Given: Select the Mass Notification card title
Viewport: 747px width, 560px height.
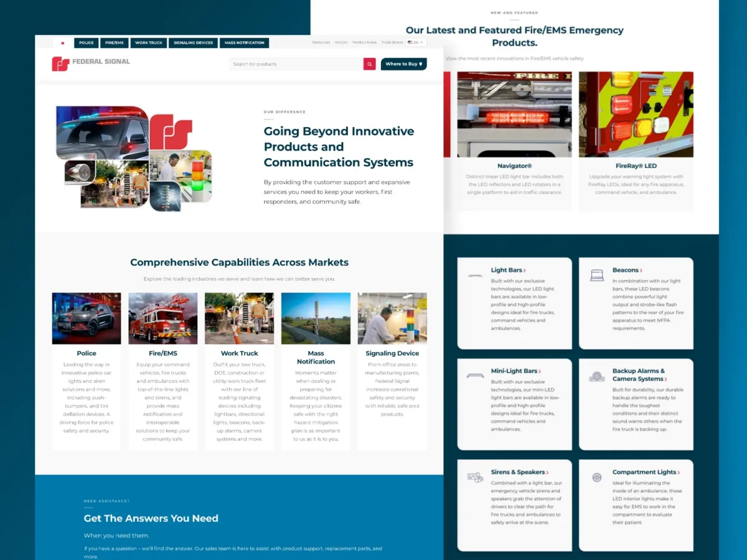Looking at the screenshot, I should [x=316, y=357].
